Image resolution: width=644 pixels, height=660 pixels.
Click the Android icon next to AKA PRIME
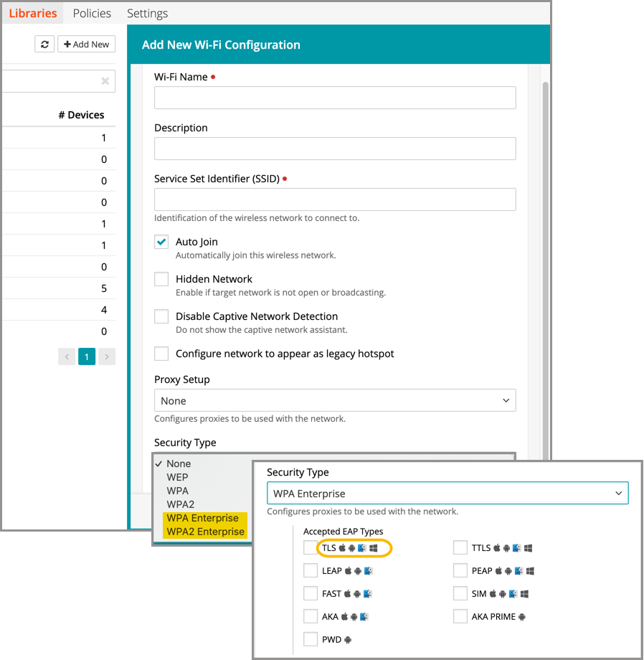point(522,617)
